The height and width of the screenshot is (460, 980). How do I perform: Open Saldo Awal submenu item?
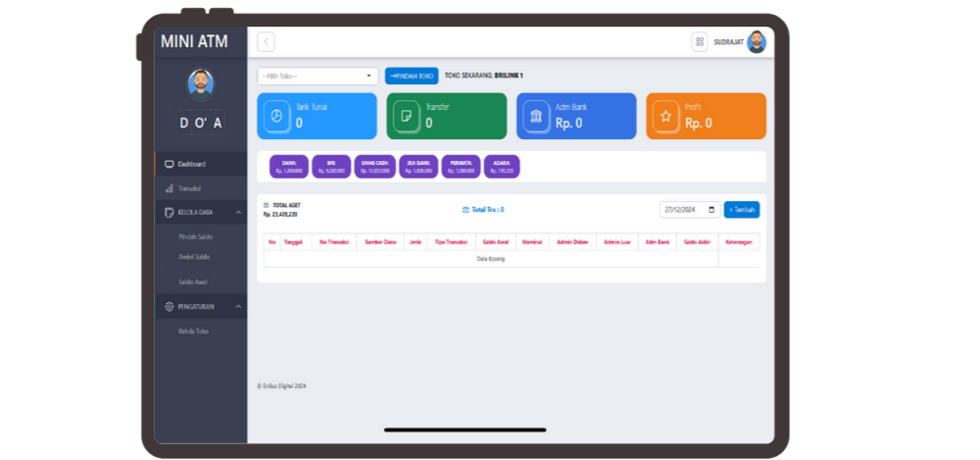192,281
